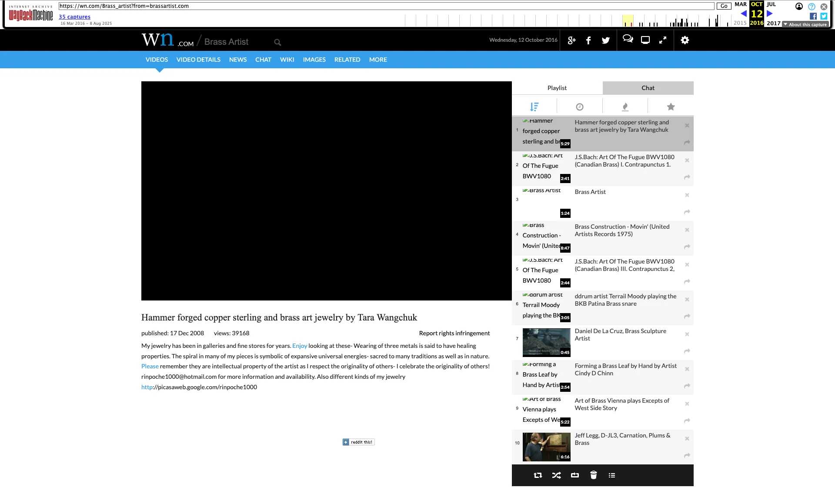
Task: Click the search magnifier icon
Action: [277, 42]
